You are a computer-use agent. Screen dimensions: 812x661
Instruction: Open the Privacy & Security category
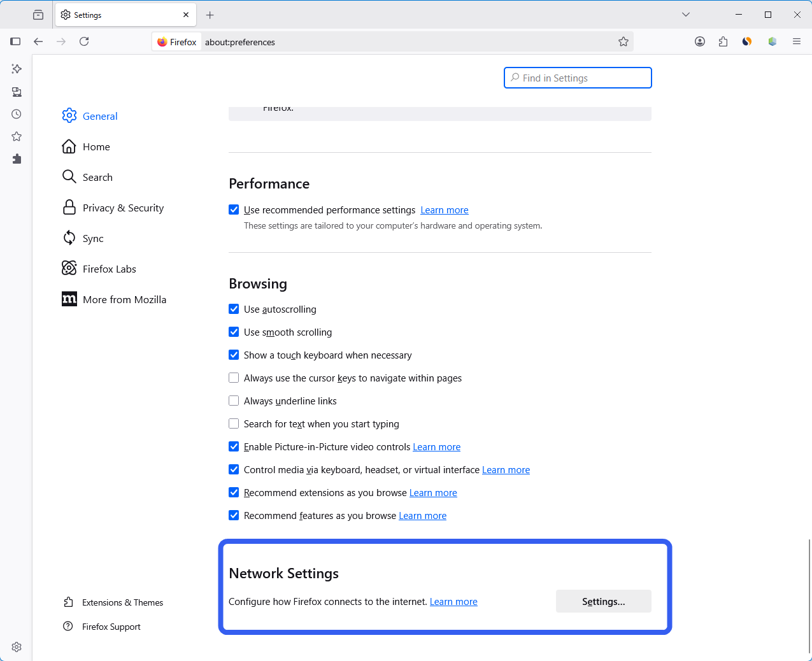(x=113, y=208)
